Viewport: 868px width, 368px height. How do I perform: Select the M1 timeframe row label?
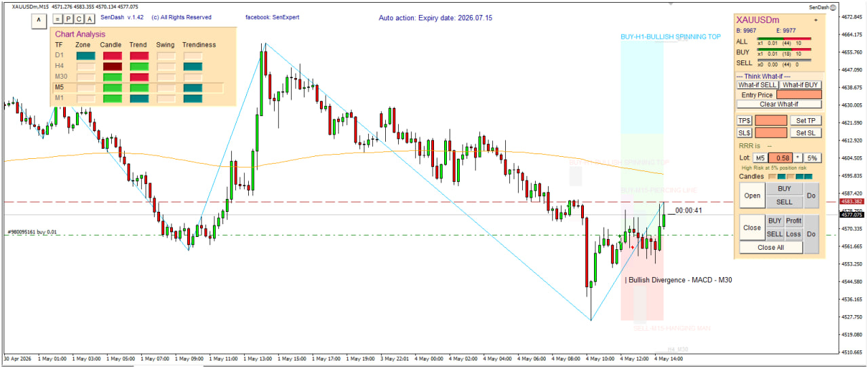[x=60, y=99]
